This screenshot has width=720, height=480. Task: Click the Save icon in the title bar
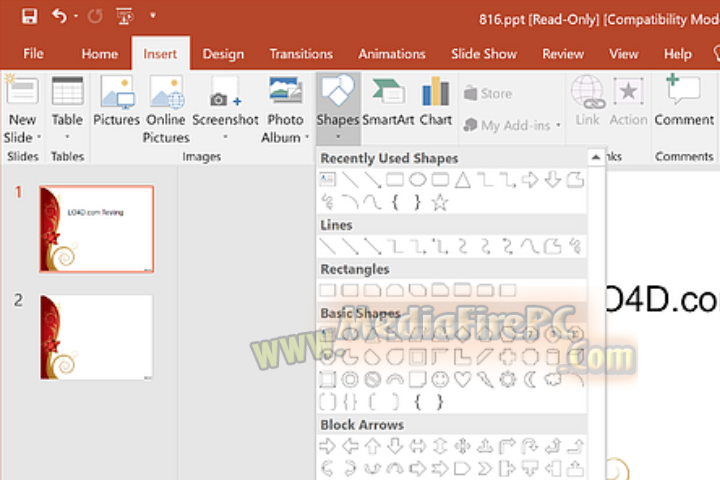pyautogui.click(x=29, y=16)
